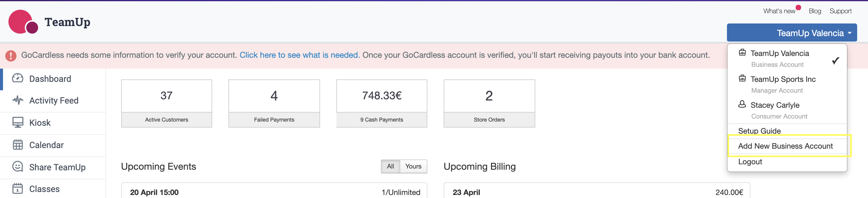
Task: Open the Failed Payments stat card
Action: tap(274, 103)
